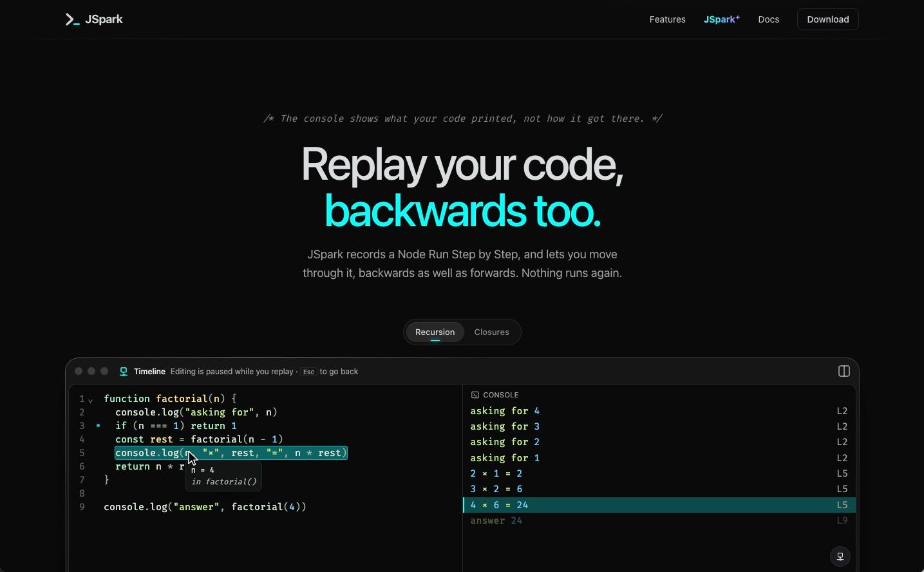Toggle the split panel layout icon
Viewport: 924px width, 572px height.
844,372
